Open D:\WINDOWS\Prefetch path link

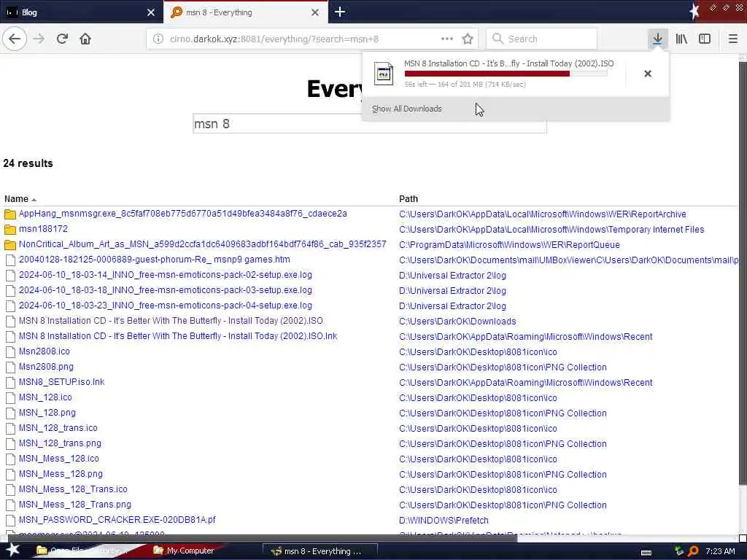coord(444,521)
